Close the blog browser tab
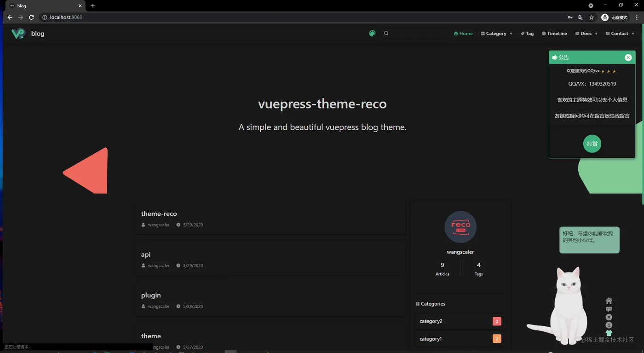 pyautogui.click(x=80, y=6)
